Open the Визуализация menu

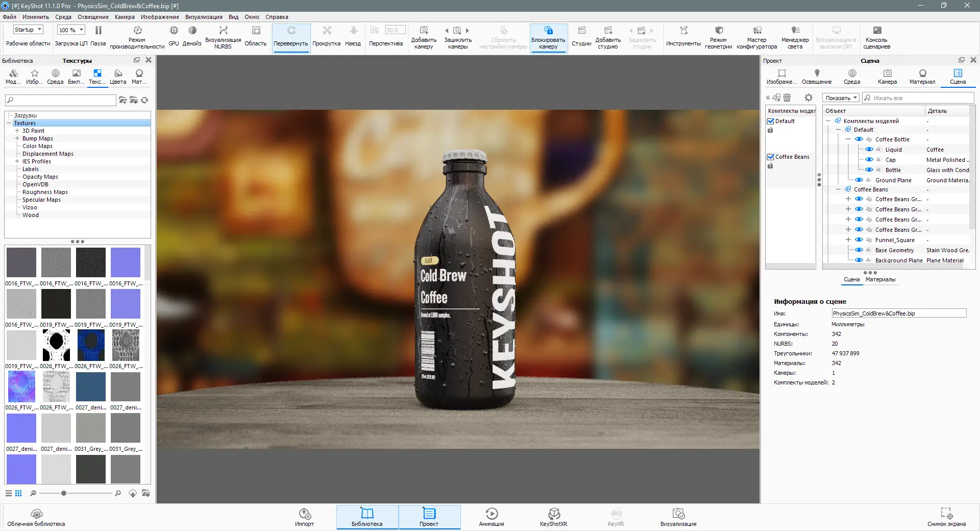pyautogui.click(x=204, y=17)
